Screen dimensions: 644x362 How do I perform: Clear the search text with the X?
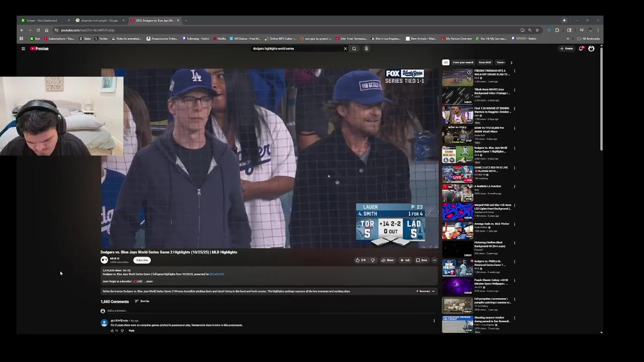pos(345,49)
